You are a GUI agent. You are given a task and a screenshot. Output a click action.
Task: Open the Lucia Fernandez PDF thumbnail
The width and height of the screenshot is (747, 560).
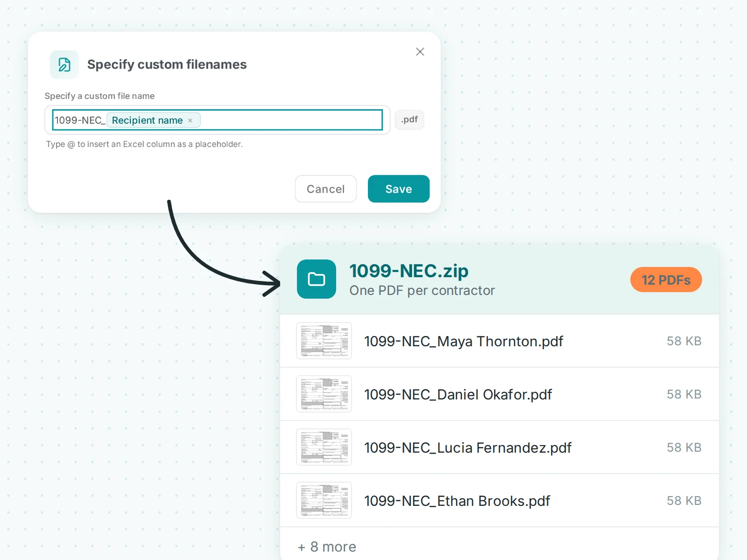pyautogui.click(x=324, y=447)
